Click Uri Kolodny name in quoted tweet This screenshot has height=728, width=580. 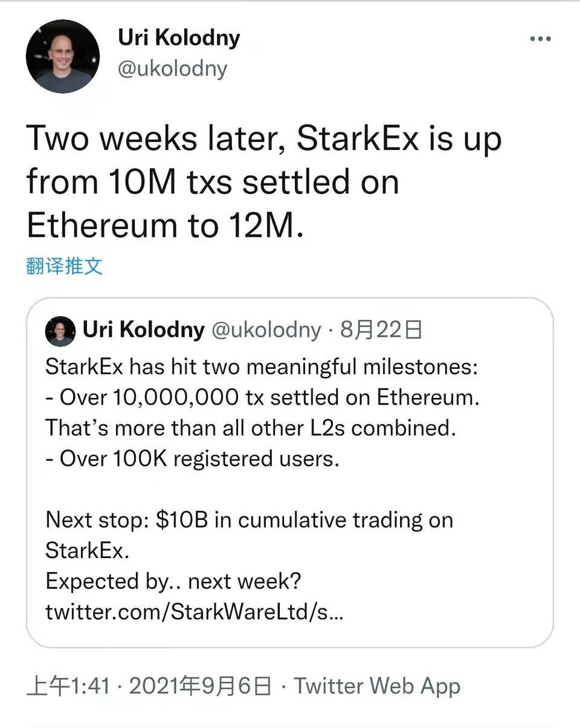[x=143, y=330]
